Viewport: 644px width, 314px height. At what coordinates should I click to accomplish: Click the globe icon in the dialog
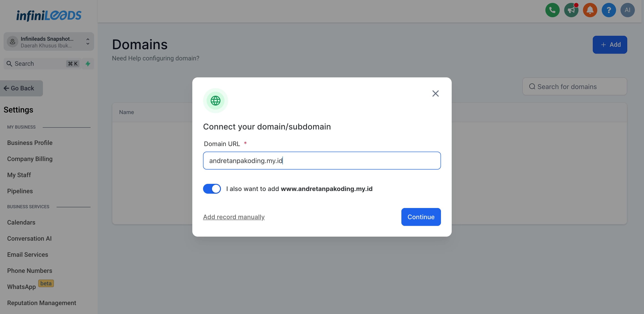215,100
